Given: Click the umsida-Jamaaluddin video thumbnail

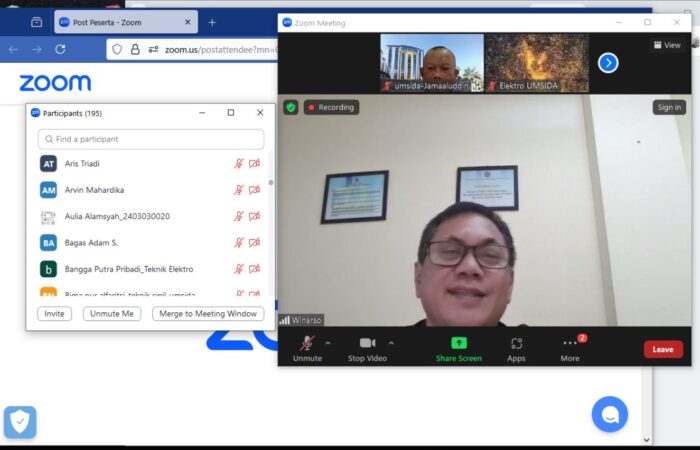Looking at the screenshot, I should (x=432, y=63).
